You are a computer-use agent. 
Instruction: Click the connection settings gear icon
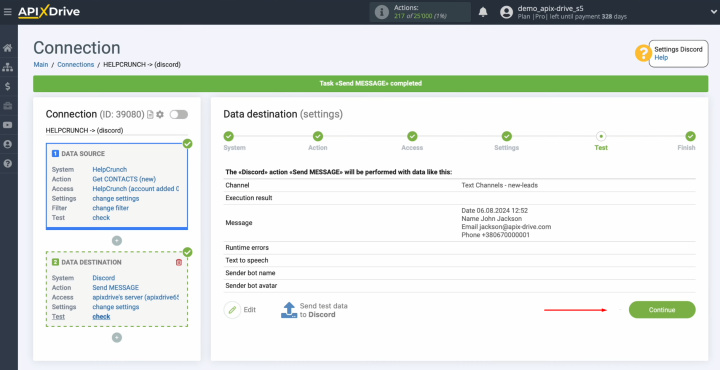(x=160, y=114)
